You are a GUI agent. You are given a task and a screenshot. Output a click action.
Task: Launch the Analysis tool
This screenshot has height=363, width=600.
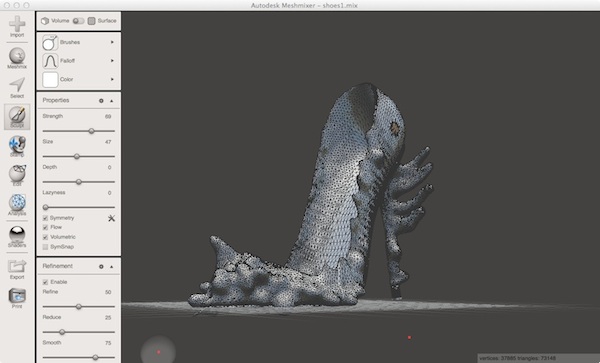[17, 202]
